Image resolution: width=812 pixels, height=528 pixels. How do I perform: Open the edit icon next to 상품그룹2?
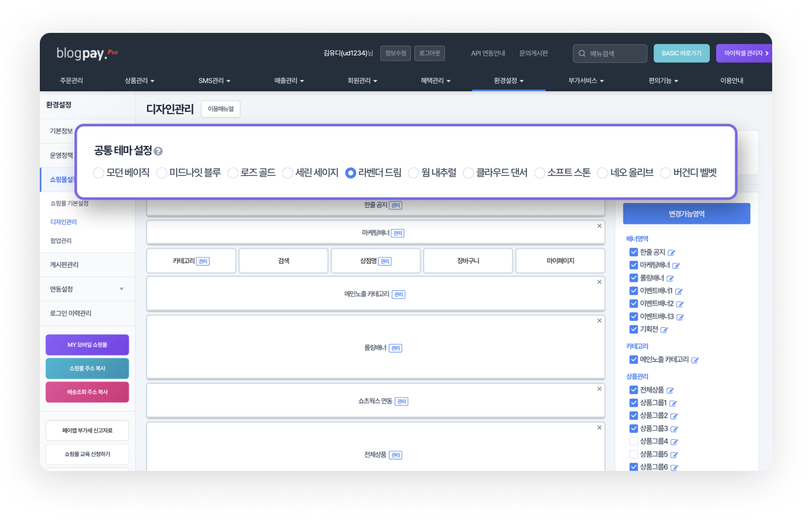coord(674,416)
